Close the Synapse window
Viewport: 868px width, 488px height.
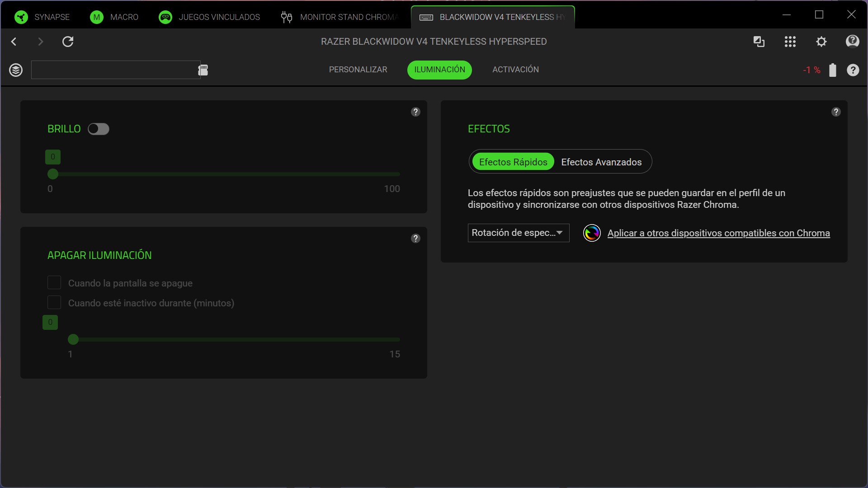pos(851,14)
